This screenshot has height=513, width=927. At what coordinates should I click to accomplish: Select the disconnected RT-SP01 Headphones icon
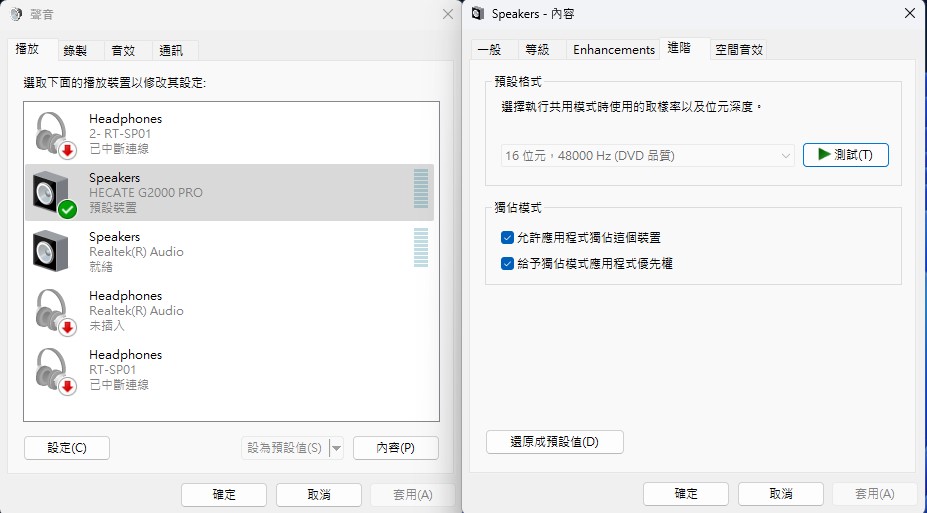coord(56,371)
